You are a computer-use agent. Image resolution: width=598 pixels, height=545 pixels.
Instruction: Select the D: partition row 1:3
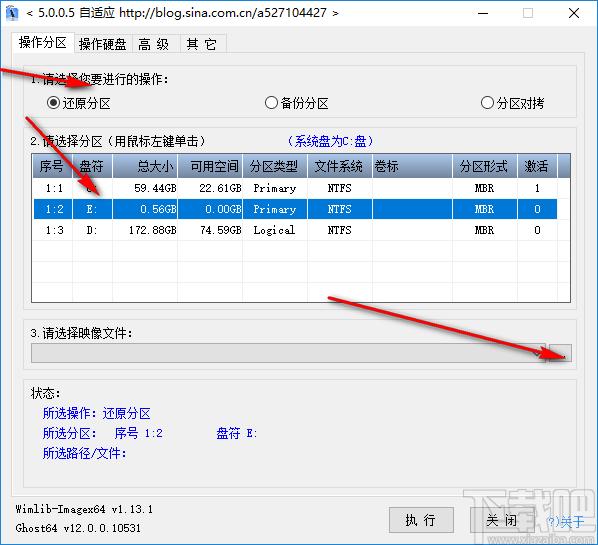[294, 230]
